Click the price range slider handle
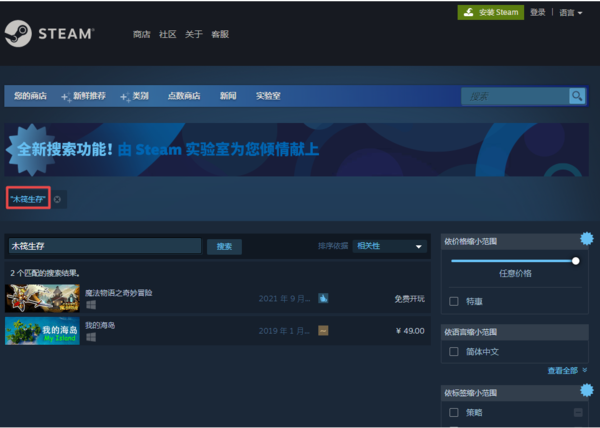This screenshot has height=428, width=600. tap(575, 261)
